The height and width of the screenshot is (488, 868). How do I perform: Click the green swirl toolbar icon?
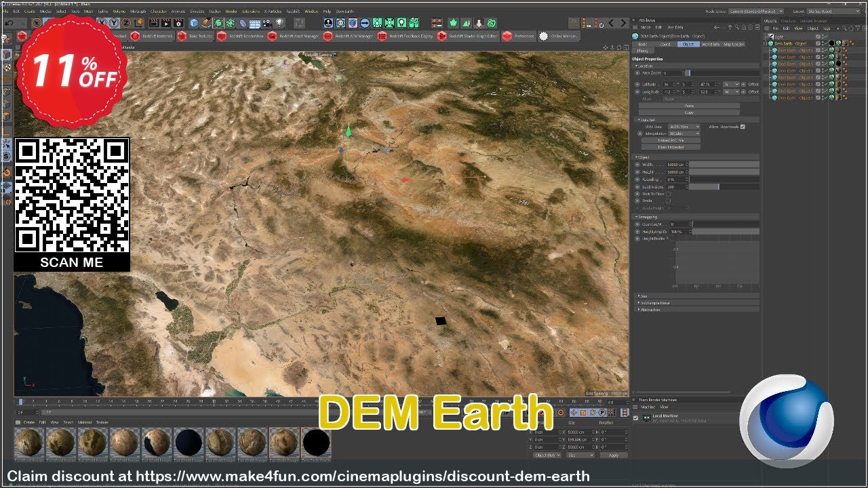[492, 22]
